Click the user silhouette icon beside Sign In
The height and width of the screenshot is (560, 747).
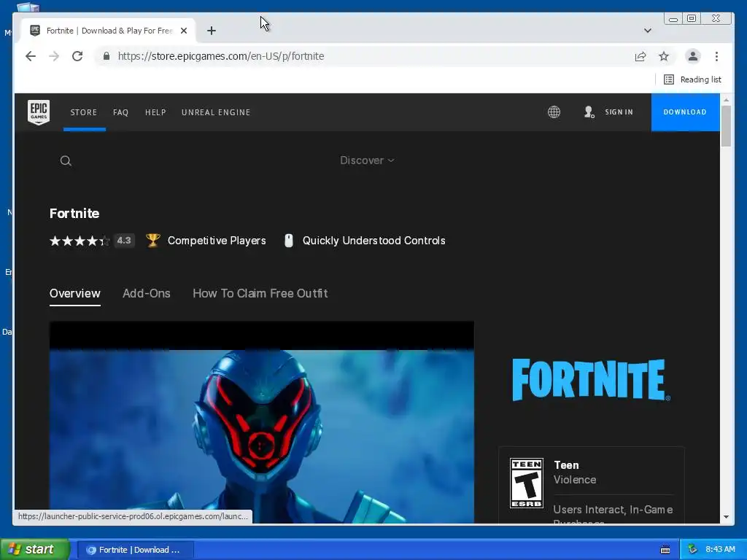(x=589, y=112)
